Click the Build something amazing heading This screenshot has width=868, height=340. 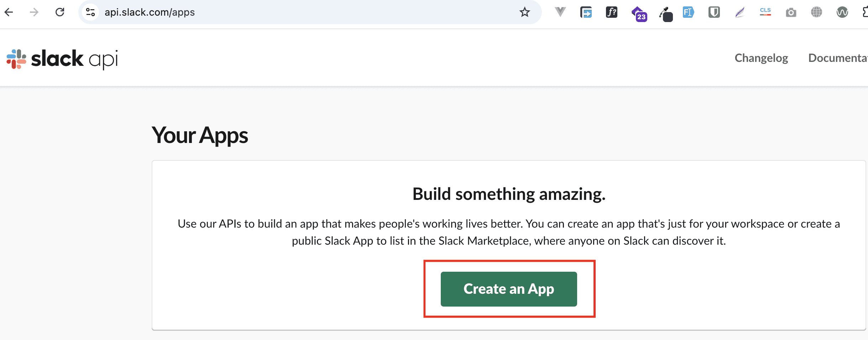coord(509,194)
